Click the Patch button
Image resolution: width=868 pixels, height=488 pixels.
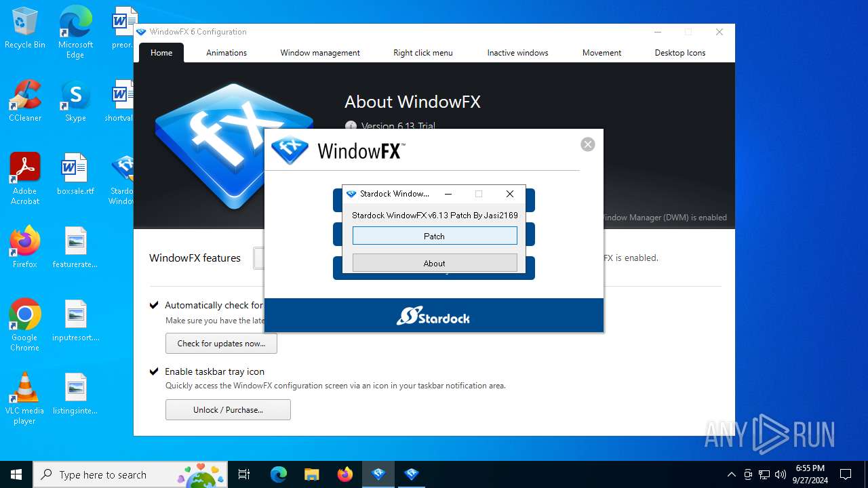coord(435,236)
